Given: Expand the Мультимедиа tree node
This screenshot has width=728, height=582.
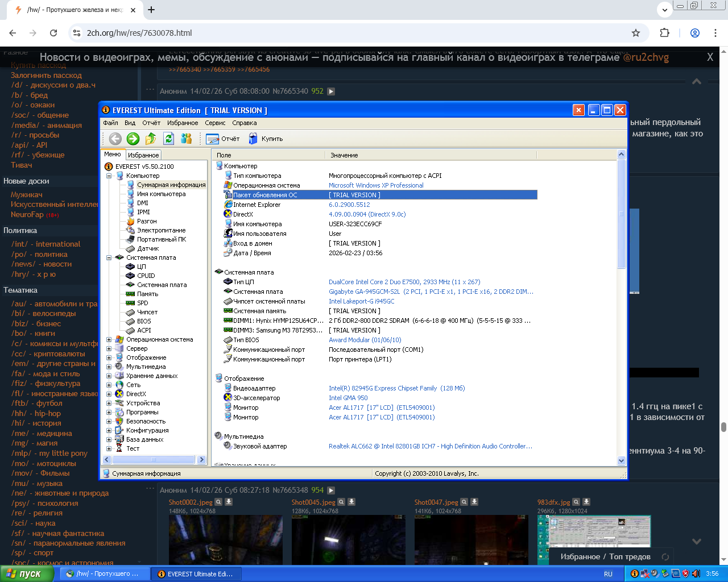Looking at the screenshot, I should 109,367.
